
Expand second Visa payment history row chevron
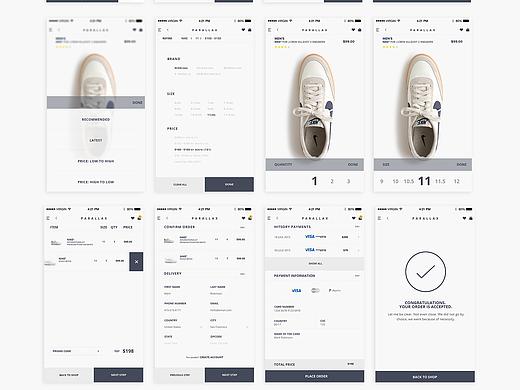pos(359,250)
